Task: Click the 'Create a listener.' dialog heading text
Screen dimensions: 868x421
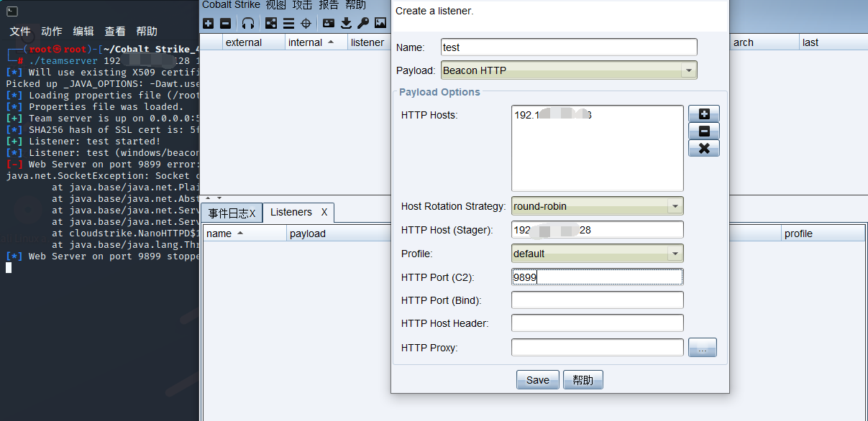Action: pyautogui.click(x=434, y=11)
